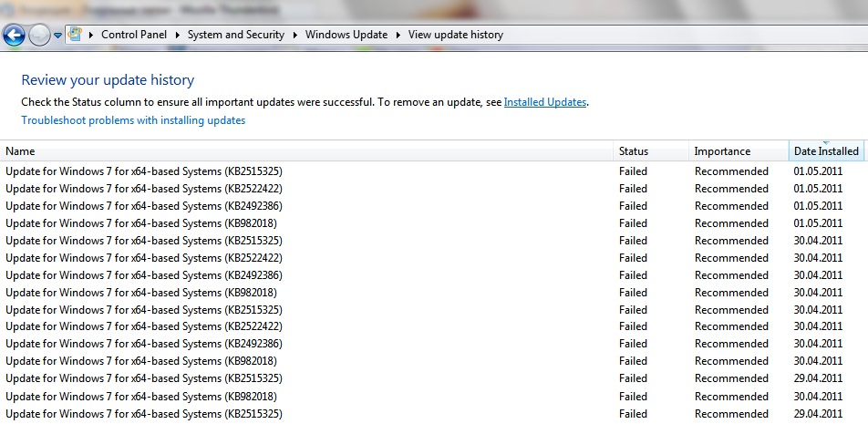Select KB2515325 update dated 01.05.2011

pos(434,171)
